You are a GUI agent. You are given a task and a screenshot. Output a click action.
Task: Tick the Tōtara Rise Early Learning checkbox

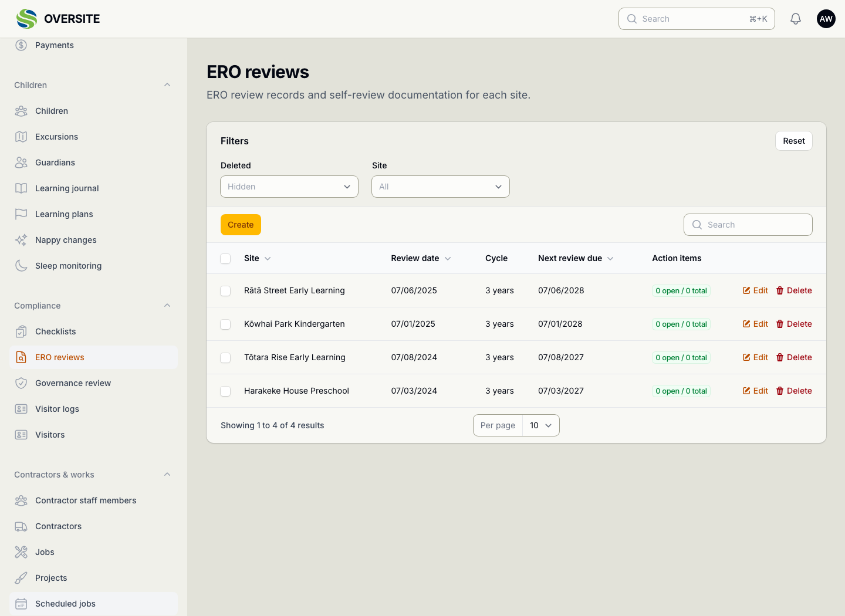coord(225,358)
